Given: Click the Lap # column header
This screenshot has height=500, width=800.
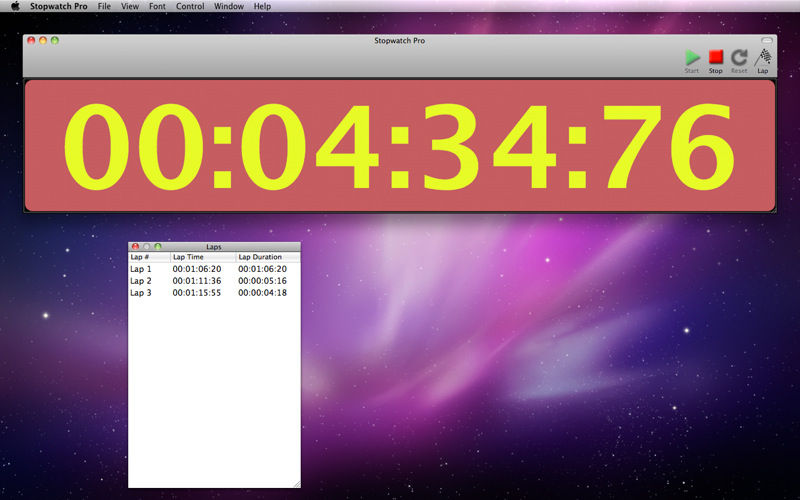Looking at the screenshot, I should (149, 257).
